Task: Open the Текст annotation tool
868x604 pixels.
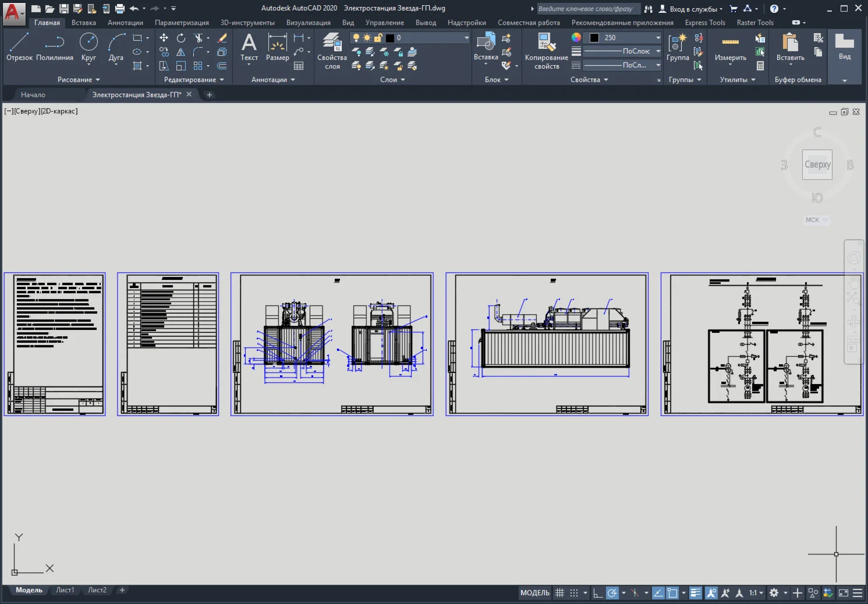Action: coord(249,47)
